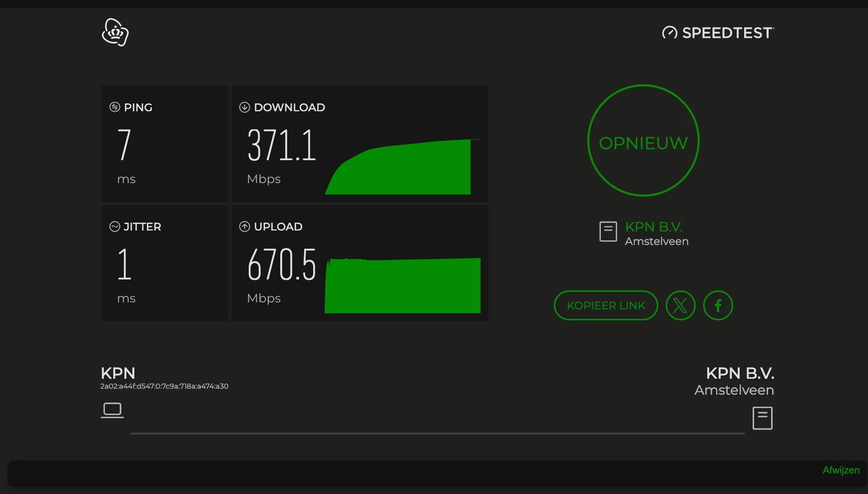The height and width of the screenshot is (494, 868).
Task: Click the laptop client icon
Action: (x=112, y=410)
